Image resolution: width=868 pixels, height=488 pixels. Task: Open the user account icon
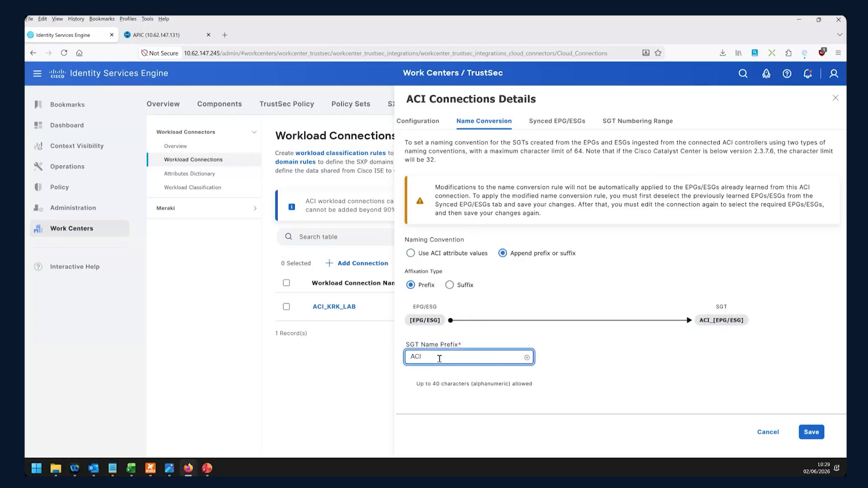[x=834, y=74]
